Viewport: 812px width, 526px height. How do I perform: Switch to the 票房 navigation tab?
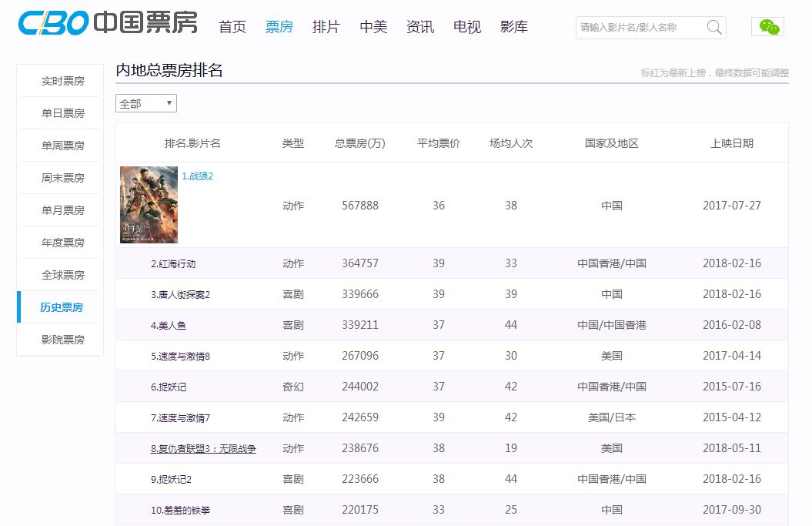[279, 25]
